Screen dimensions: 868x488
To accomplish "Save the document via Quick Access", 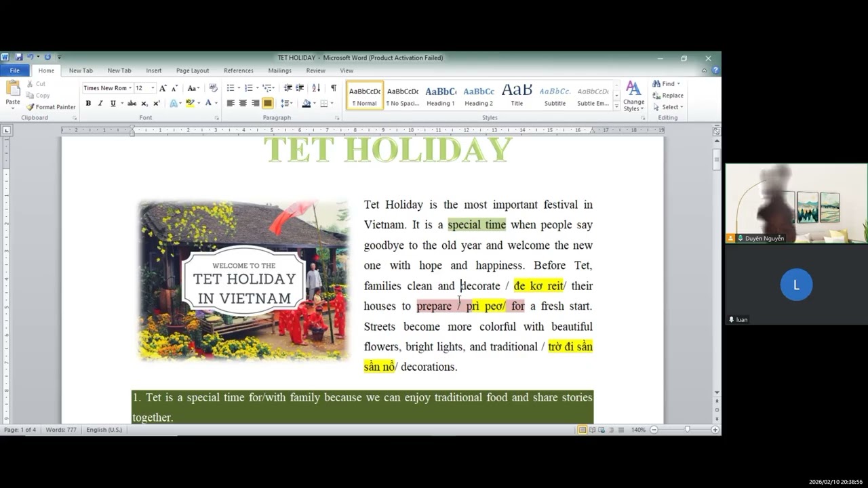I will pyautogui.click(x=19, y=58).
